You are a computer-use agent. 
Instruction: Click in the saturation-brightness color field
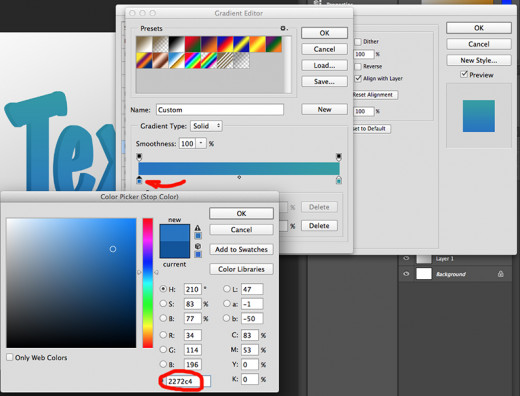71,283
